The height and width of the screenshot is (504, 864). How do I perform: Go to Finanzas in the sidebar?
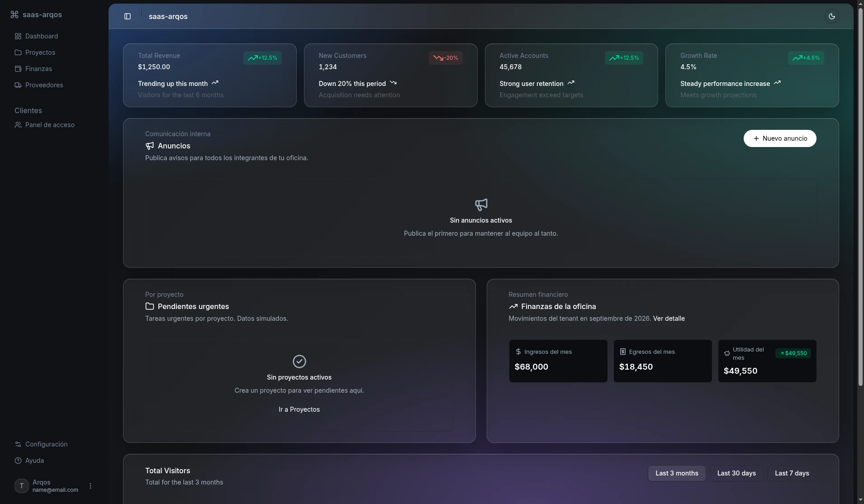(54, 69)
